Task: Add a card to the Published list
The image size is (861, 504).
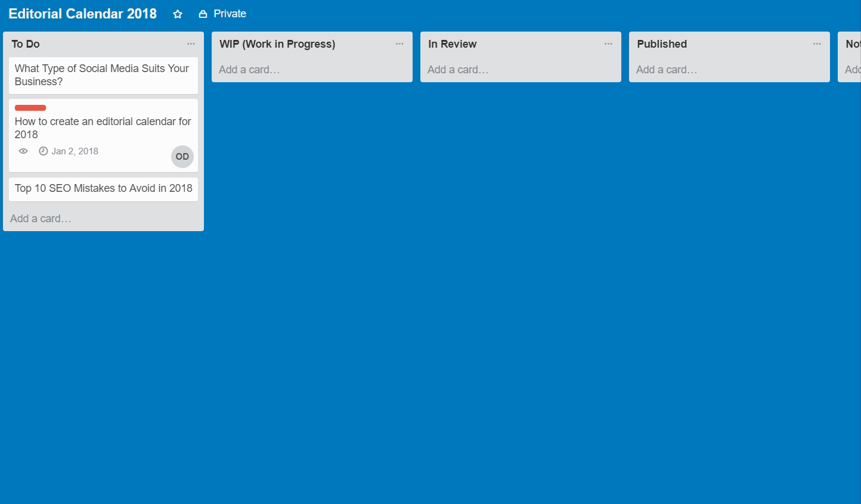Action: 667,70
